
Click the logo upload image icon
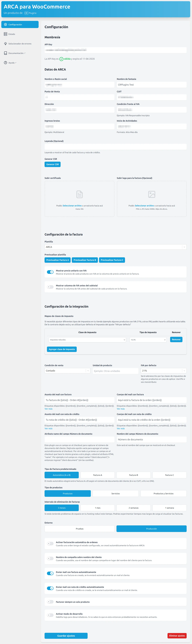[151, 194]
